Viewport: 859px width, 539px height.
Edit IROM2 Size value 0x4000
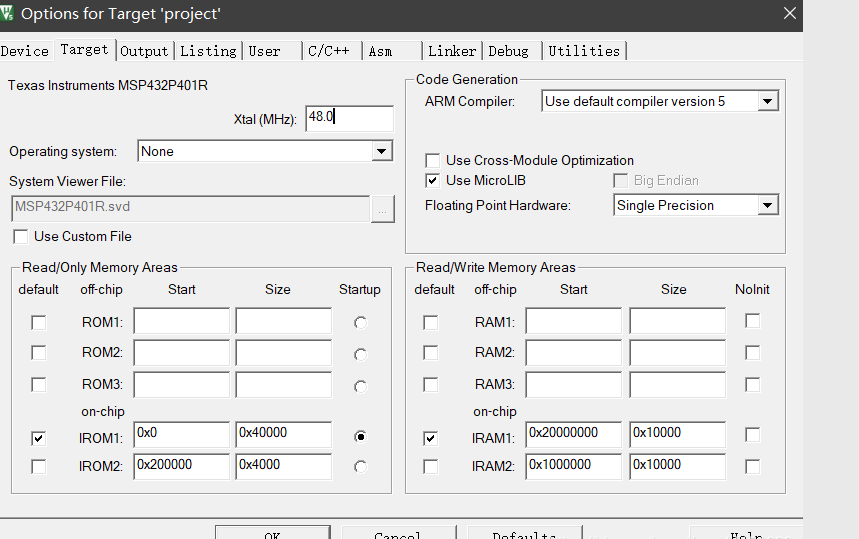tap(284, 466)
